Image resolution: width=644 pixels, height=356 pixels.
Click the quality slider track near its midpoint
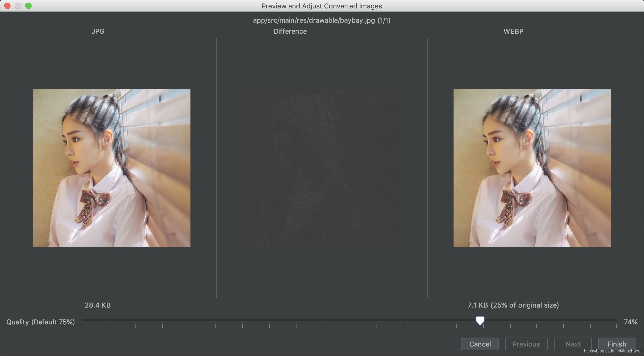(x=349, y=320)
